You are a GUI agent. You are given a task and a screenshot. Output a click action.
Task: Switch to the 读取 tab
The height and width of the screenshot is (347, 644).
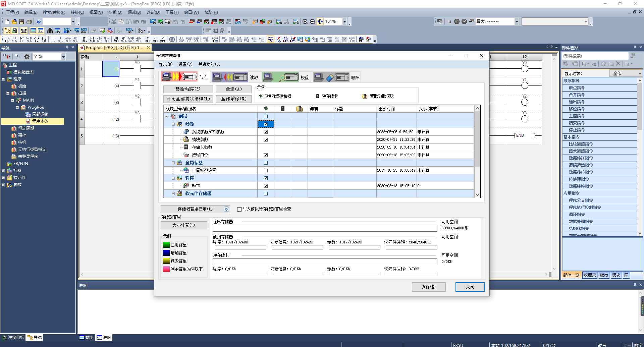[235, 77]
